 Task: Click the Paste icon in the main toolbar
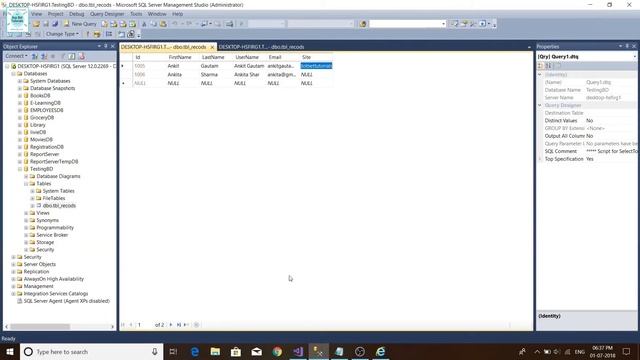(x=163, y=24)
